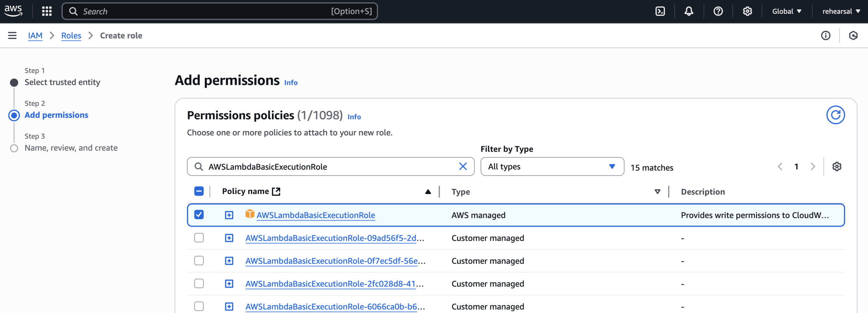
Task: Clear the policy search filter text
Action: click(463, 166)
